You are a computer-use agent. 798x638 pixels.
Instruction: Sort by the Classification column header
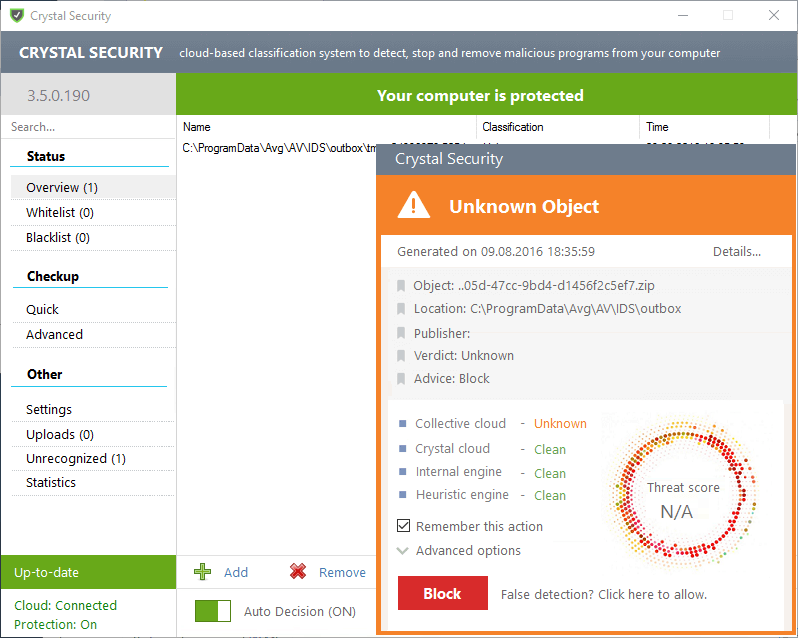[558, 127]
